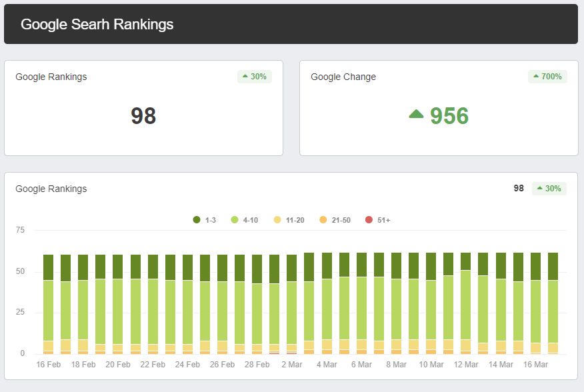
Task: Toggle the 21-50 legend series
Action: [335, 220]
